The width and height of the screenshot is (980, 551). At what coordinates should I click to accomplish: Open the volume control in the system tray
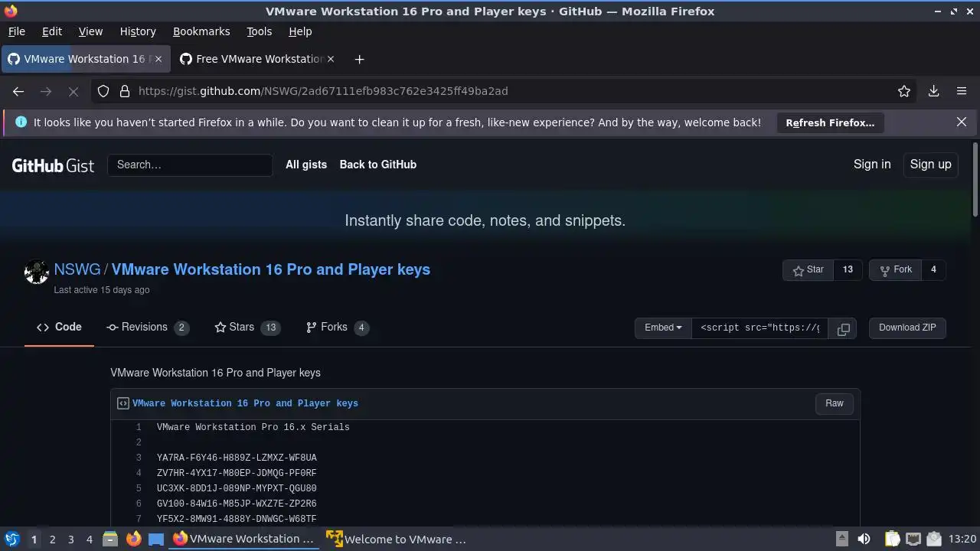(864, 540)
